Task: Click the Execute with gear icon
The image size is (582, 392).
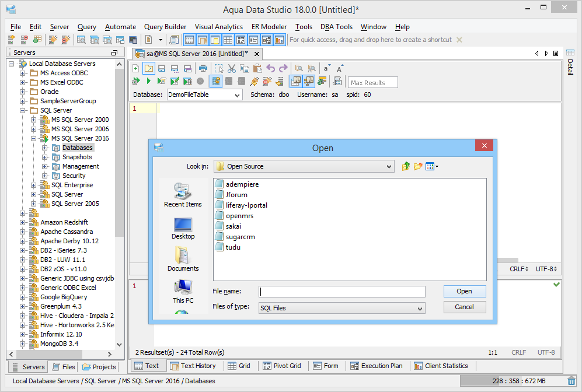Action: (x=136, y=81)
